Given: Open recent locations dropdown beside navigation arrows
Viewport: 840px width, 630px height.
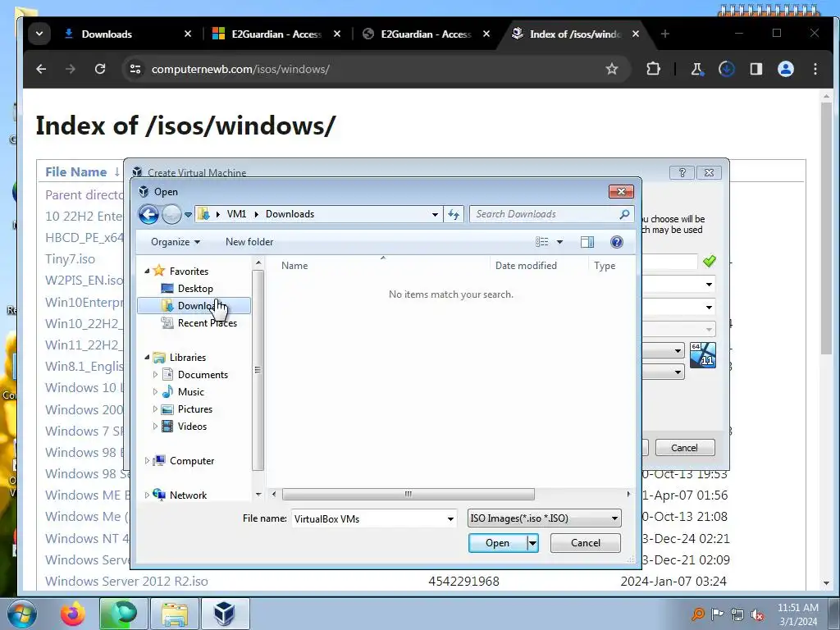Looking at the screenshot, I should (x=188, y=215).
